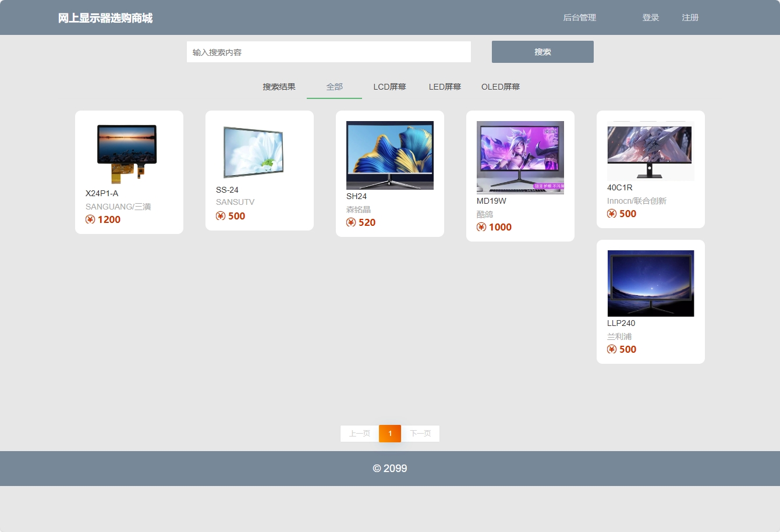Click the ¥ price icon on MD19W card
Image resolution: width=780 pixels, height=532 pixels.
(x=481, y=227)
